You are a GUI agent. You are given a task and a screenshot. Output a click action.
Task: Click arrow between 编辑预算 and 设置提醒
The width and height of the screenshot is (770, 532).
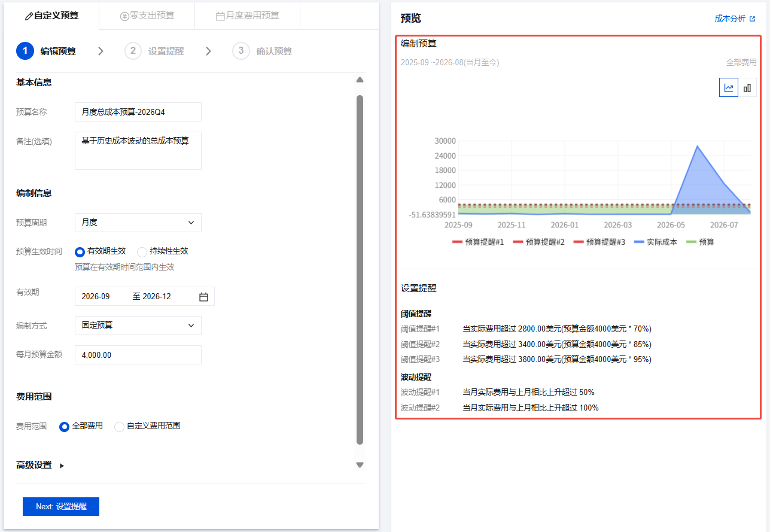pos(101,51)
